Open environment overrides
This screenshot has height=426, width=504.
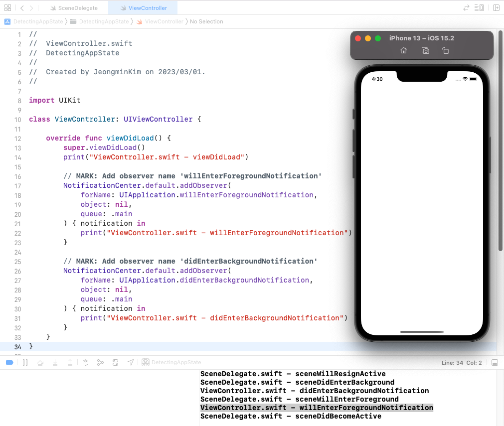tap(115, 362)
